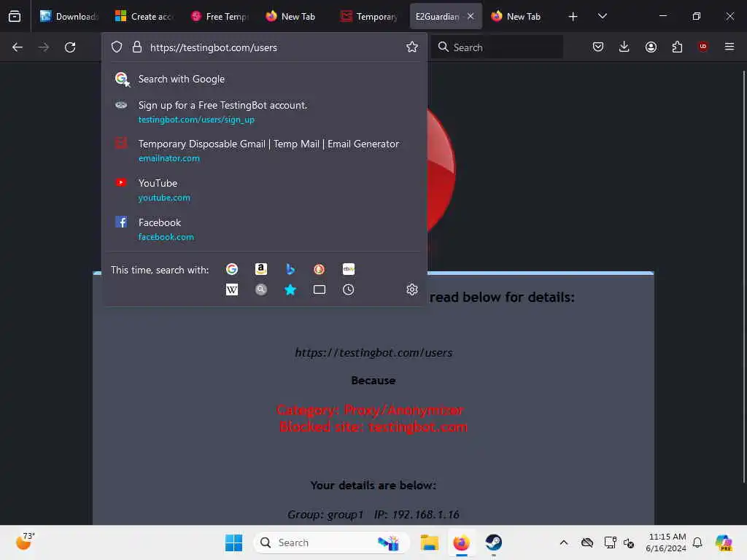Open the Downloads panel
This screenshot has height=560, width=747.
click(x=624, y=47)
